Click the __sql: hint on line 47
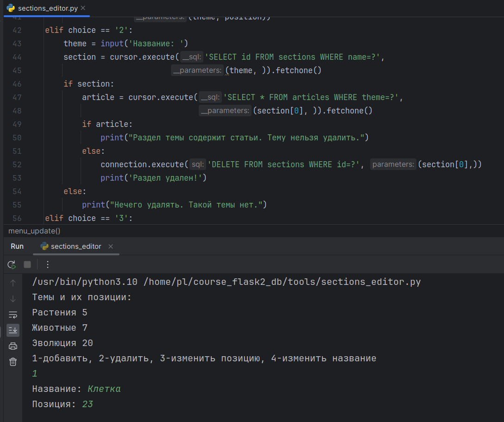Viewport: 504px width, 422px height. [x=210, y=97]
